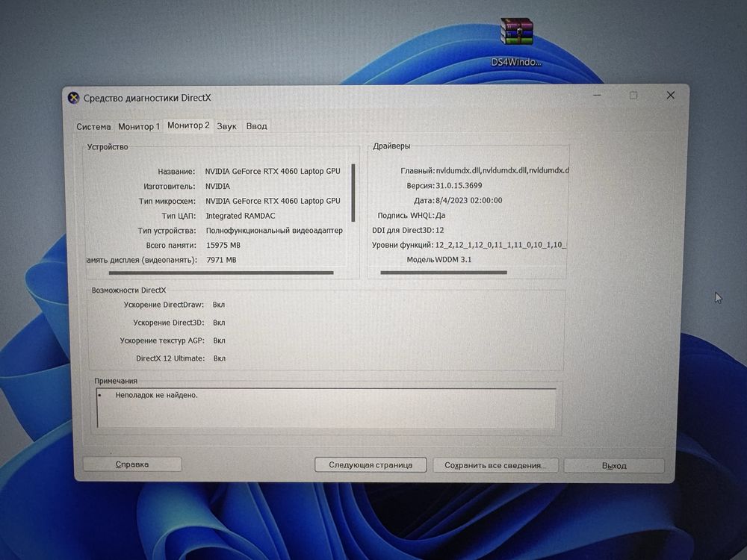Click the driver version 31.0.15.3699

point(459,186)
